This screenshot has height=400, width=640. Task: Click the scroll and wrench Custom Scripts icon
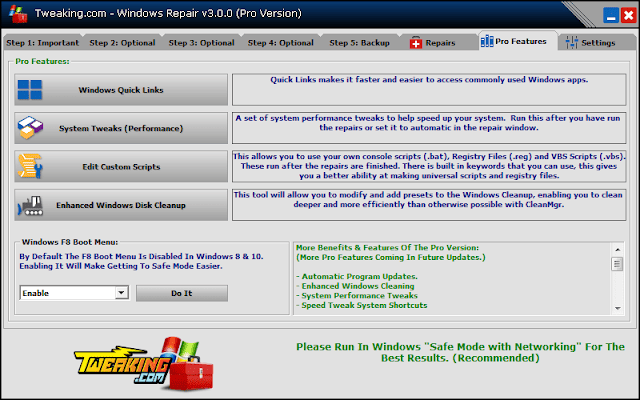click(30, 166)
